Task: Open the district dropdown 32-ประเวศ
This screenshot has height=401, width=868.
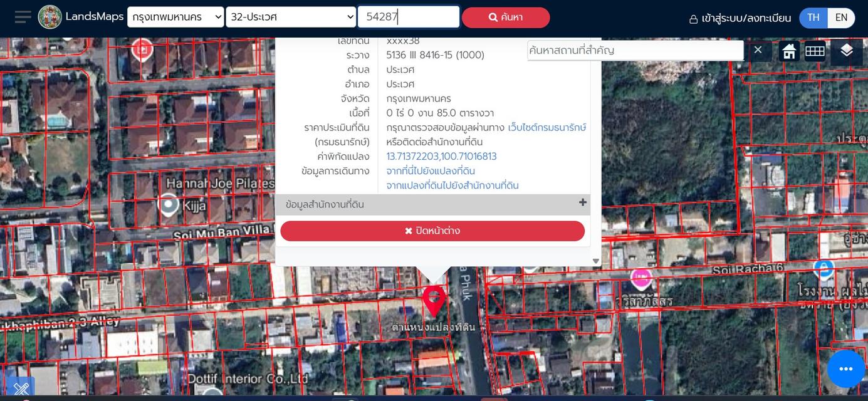Action: pyautogui.click(x=291, y=17)
